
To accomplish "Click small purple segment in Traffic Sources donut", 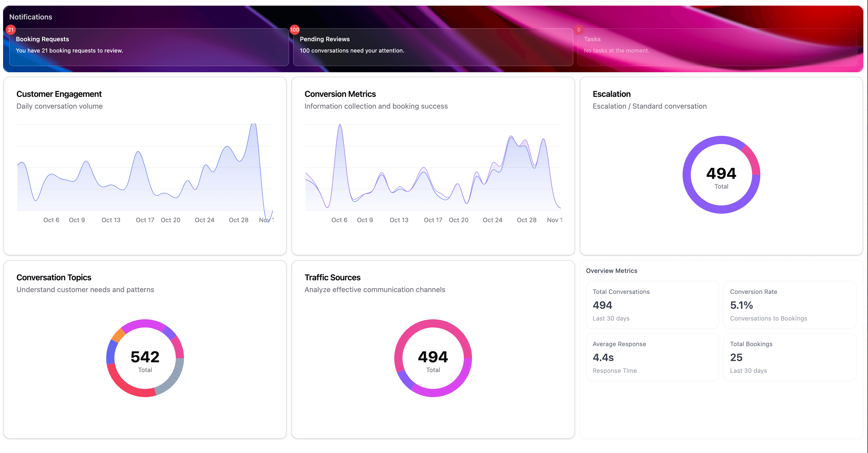I will coord(406,379).
